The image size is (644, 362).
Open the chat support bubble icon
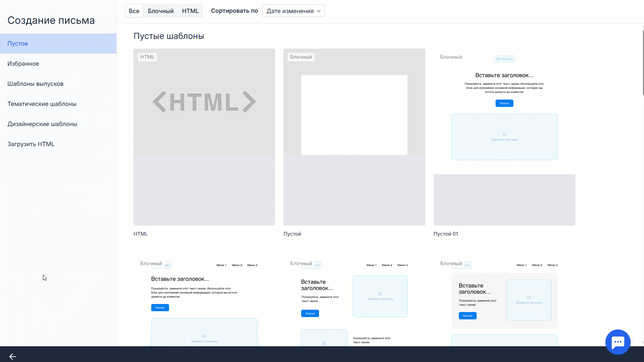coord(618,342)
